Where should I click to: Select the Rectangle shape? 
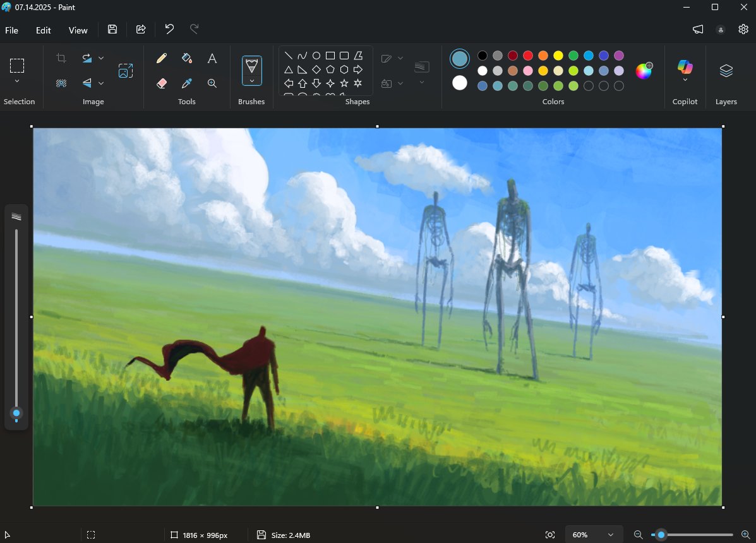click(330, 56)
